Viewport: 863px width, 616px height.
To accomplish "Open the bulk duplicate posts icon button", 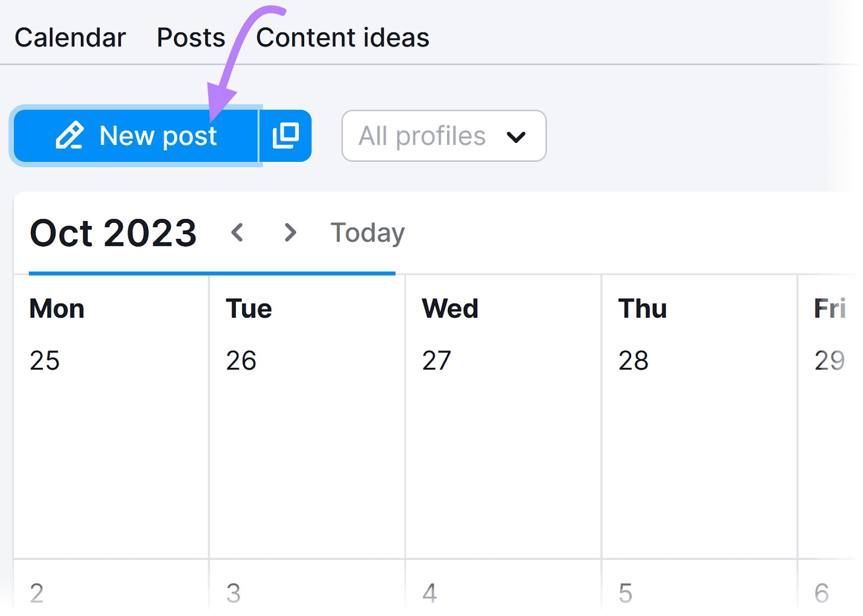I will point(286,135).
